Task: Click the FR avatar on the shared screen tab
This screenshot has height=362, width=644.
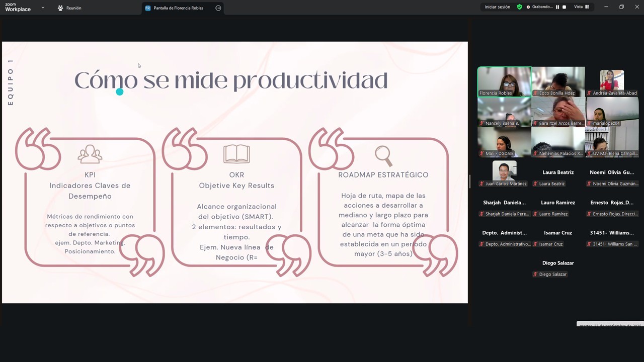Action: (x=148, y=8)
